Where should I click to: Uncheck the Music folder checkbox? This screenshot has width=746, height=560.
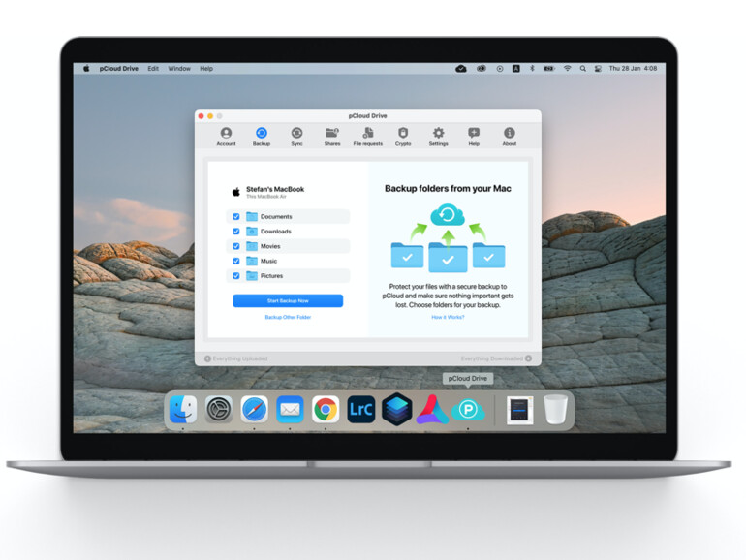coord(236,261)
